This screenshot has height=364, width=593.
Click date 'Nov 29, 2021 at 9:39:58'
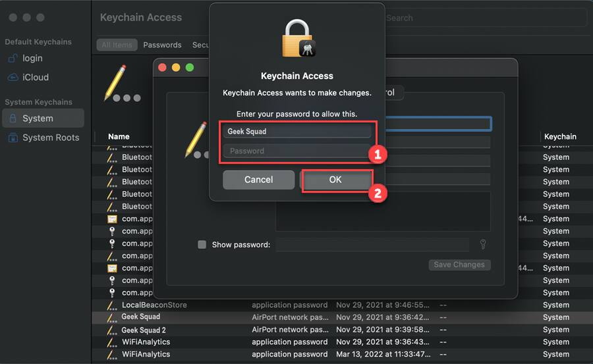pos(382,330)
